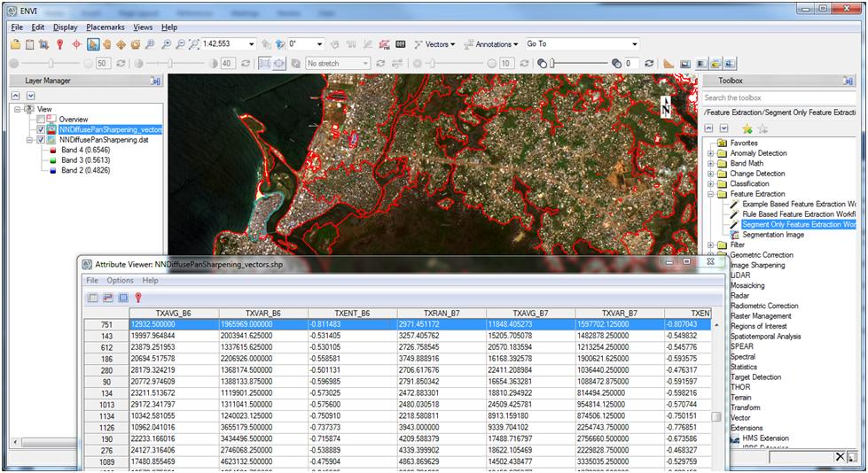
Task: Select the Cursor Value crosshair icon
Action: tap(76, 44)
